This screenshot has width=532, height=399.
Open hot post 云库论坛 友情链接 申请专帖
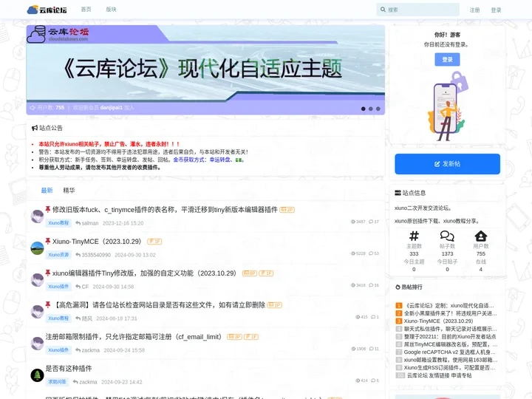pos(440,375)
